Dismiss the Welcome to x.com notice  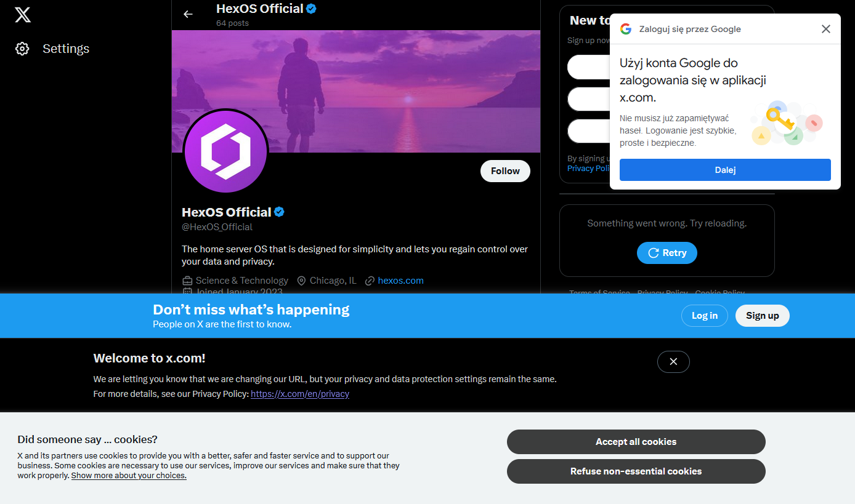673,362
